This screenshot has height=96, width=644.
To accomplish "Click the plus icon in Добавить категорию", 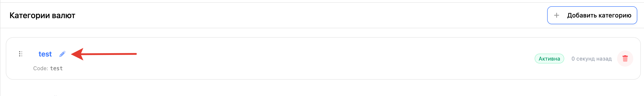I will (556, 15).
